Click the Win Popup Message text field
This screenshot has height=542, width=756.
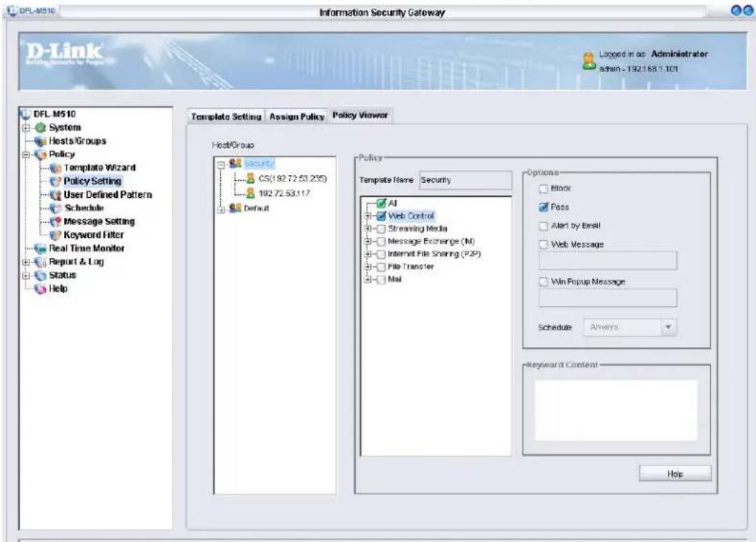[x=608, y=298]
